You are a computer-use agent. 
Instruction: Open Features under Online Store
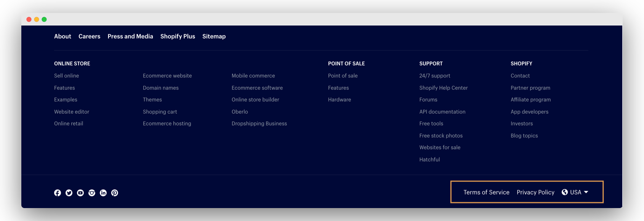point(64,88)
